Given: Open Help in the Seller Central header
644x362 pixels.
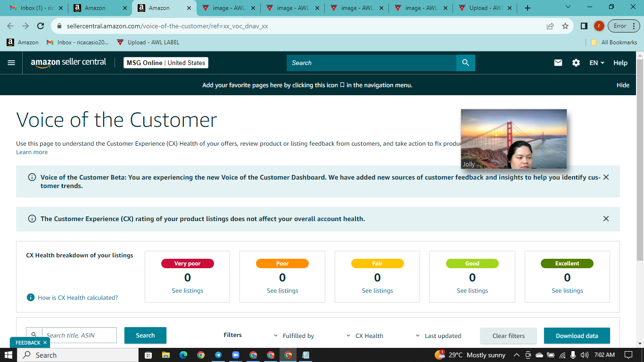Looking at the screenshot, I should tap(620, 63).
